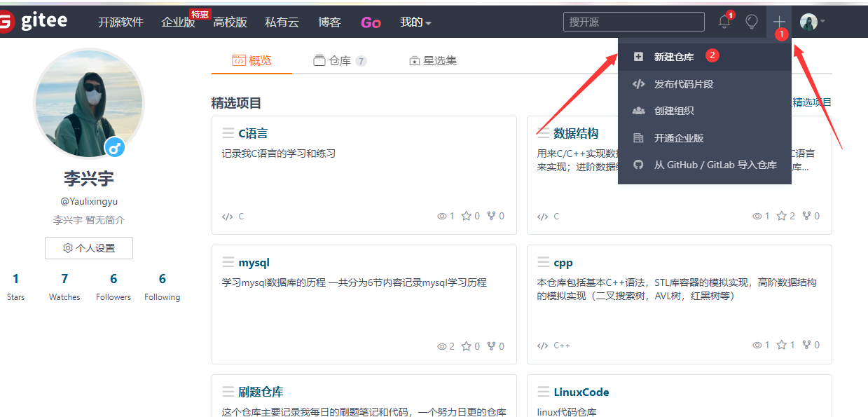This screenshot has width=868, height=417.
Task: Click the drag handle icon on mysql card
Action: pos(228,262)
